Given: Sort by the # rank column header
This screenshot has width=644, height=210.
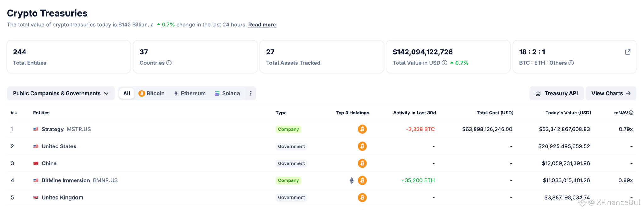Looking at the screenshot, I should click(x=14, y=113).
